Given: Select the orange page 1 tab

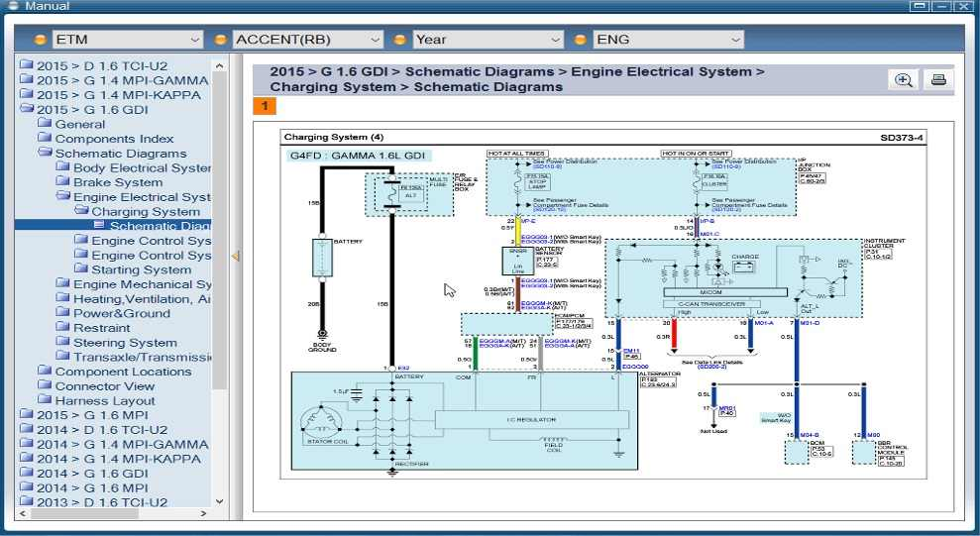Looking at the screenshot, I should [x=265, y=106].
